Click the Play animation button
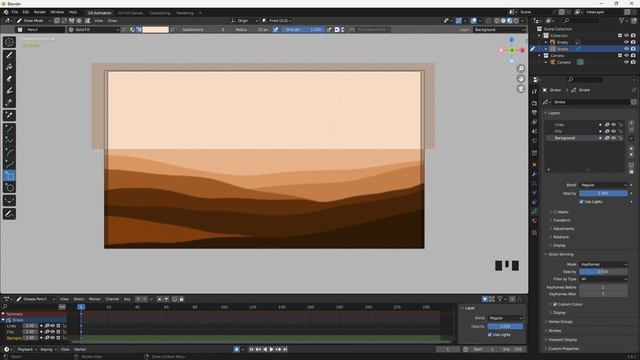Screen dimensions: 640x360 click(271, 349)
